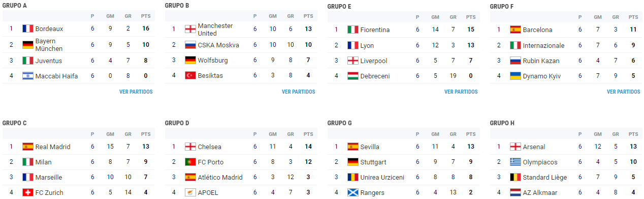Image resolution: width=644 pixels, height=199 pixels.
Task: Click the Turkish flag beside Besiktas
Action: click(x=190, y=75)
